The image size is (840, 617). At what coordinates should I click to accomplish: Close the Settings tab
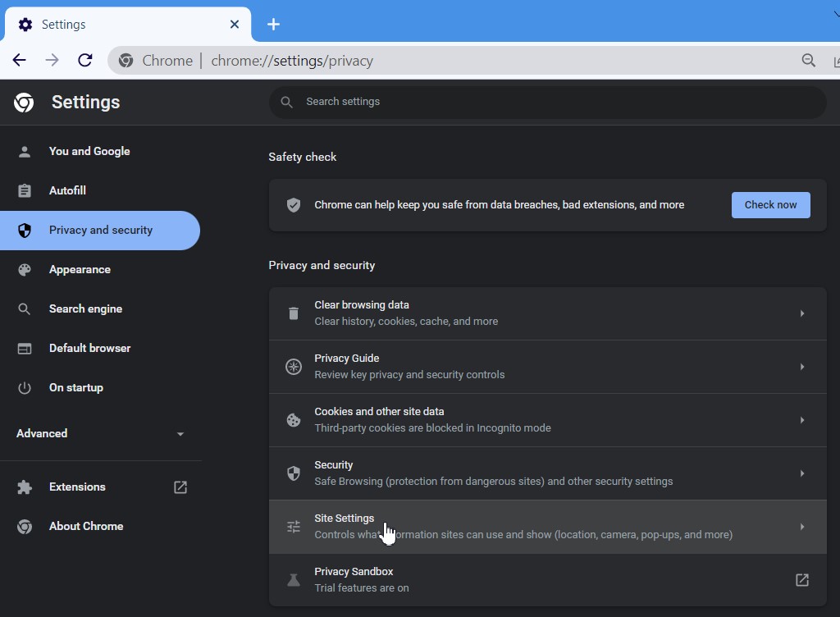pyautogui.click(x=235, y=25)
